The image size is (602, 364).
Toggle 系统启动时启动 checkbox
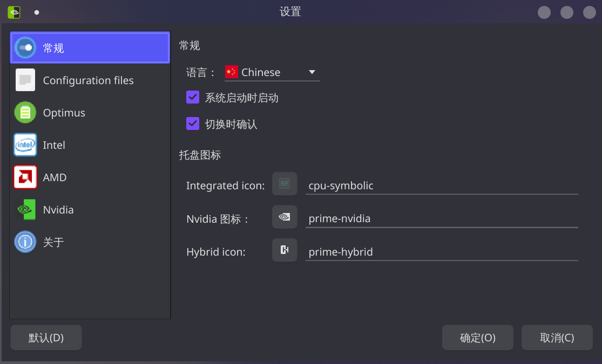click(193, 97)
